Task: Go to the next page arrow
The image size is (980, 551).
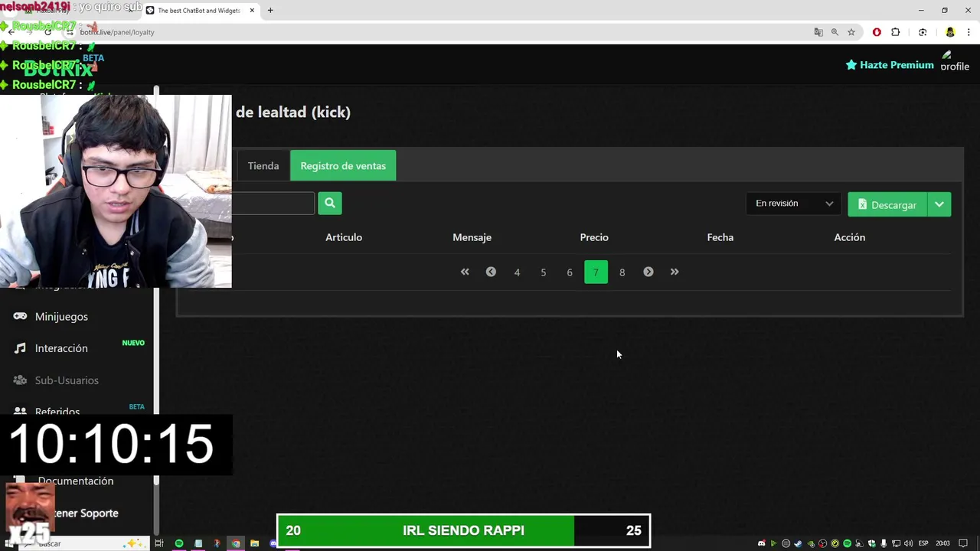Action: [x=648, y=272]
